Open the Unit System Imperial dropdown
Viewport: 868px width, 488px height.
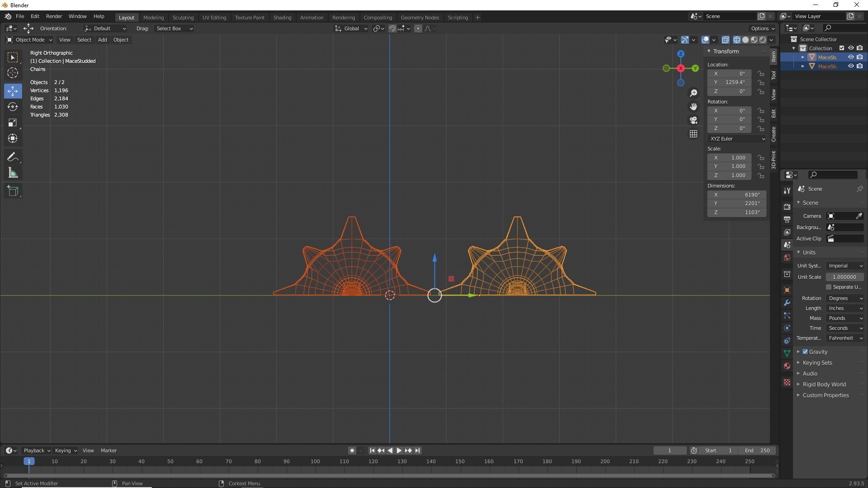[x=845, y=266]
